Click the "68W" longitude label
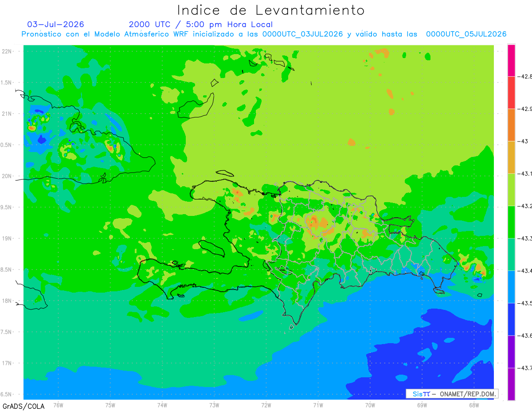 pos(473,405)
